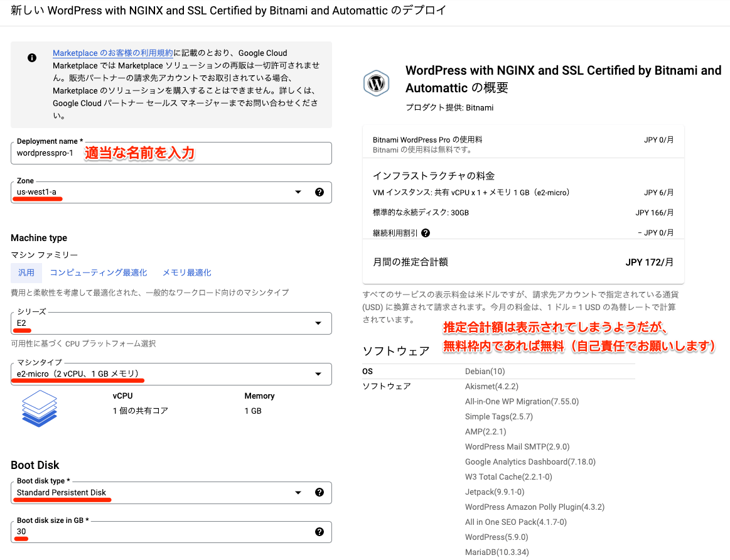Click the WordPress logo icon
Viewport: 730px width, 560px height.
376,83
